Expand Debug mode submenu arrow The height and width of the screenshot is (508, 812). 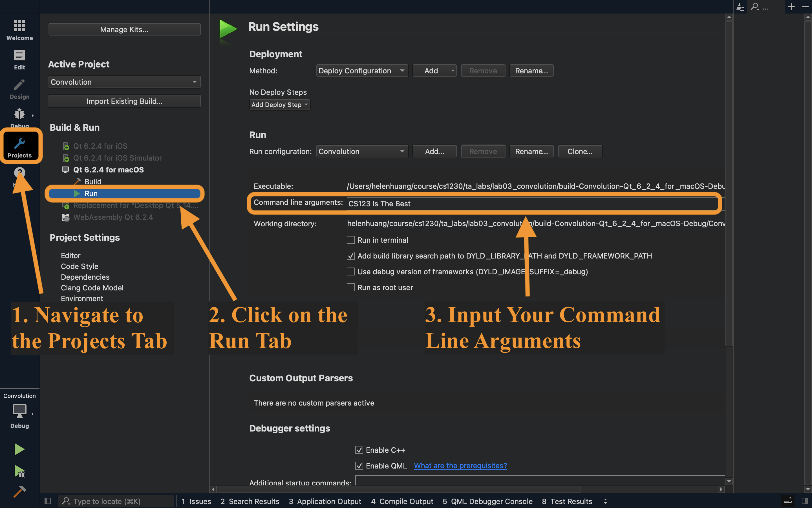(x=32, y=116)
